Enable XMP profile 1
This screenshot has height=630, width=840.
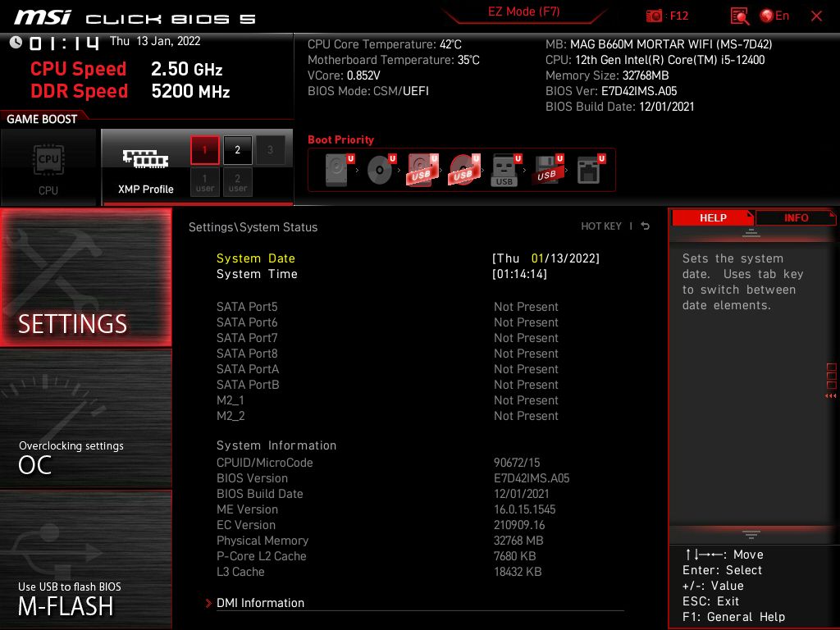click(204, 150)
